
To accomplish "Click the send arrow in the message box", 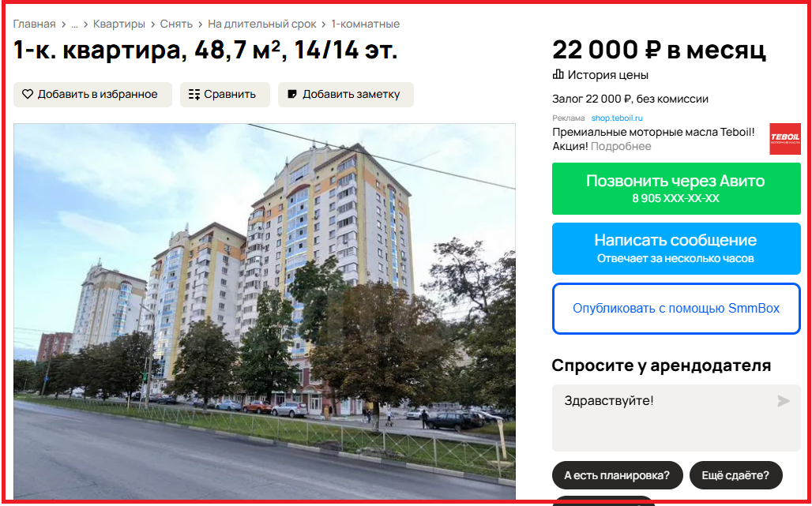I will coord(784,401).
